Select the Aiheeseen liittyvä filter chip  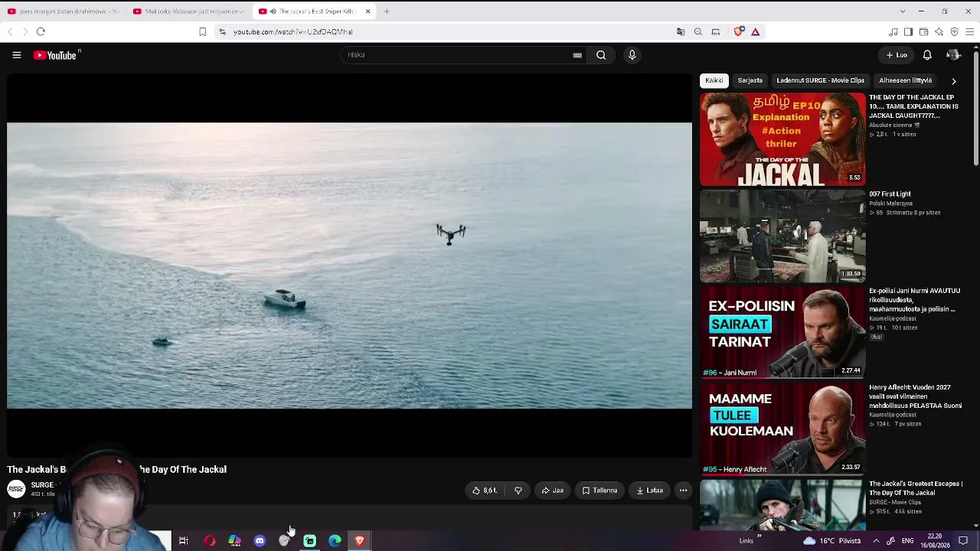pyautogui.click(x=906, y=80)
